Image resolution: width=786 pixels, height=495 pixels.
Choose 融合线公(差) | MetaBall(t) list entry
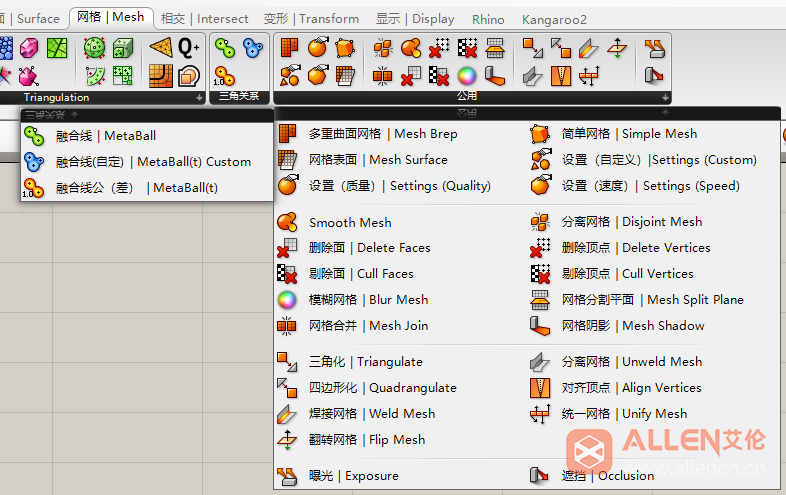[x=147, y=188]
